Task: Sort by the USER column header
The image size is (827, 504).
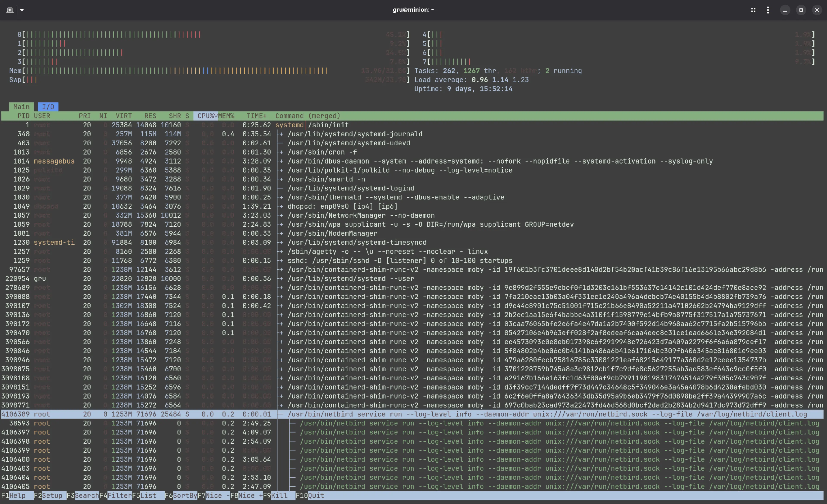Action: pyautogui.click(x=42, y=116)
